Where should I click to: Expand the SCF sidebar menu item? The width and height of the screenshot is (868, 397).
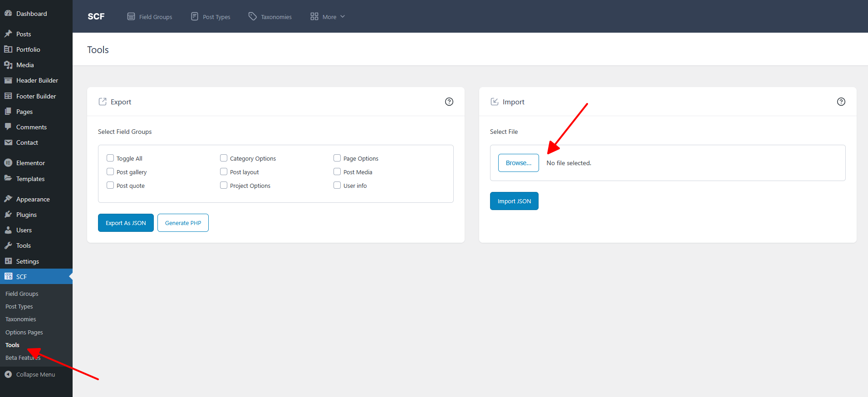tap(21, 277)
